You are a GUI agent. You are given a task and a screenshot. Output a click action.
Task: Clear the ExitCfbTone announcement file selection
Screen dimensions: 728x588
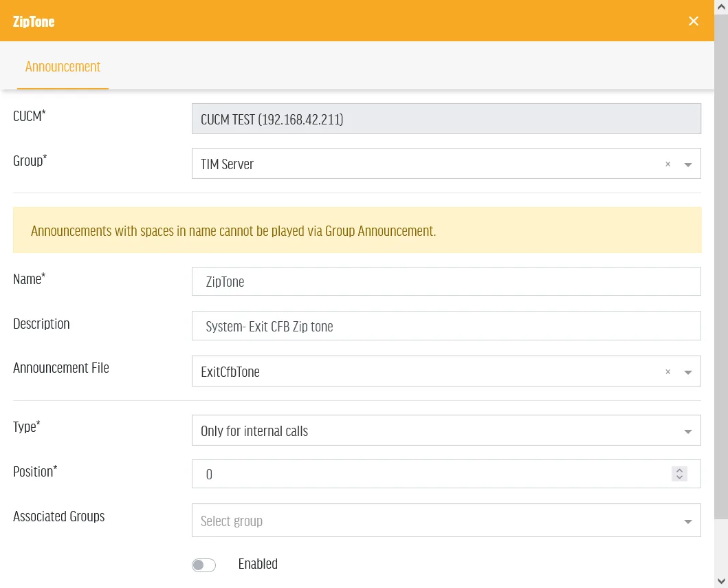click(x=668, y=371)
